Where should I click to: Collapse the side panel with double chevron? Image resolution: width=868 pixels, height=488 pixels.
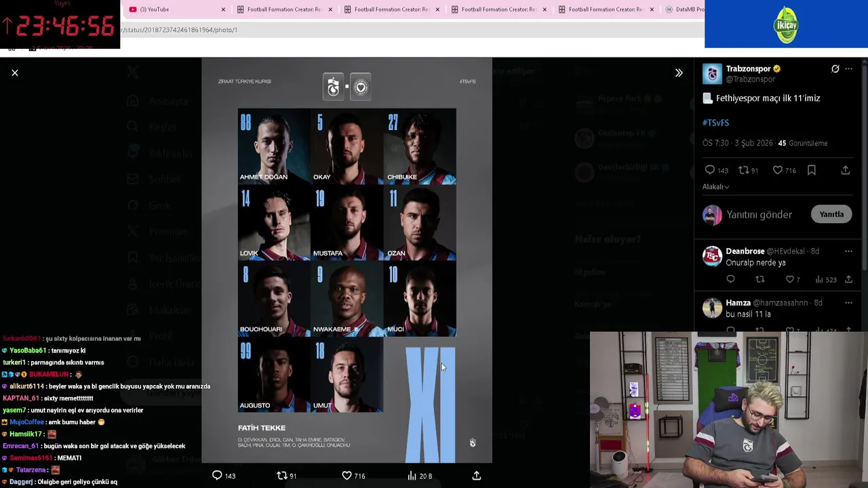point(679,73)
